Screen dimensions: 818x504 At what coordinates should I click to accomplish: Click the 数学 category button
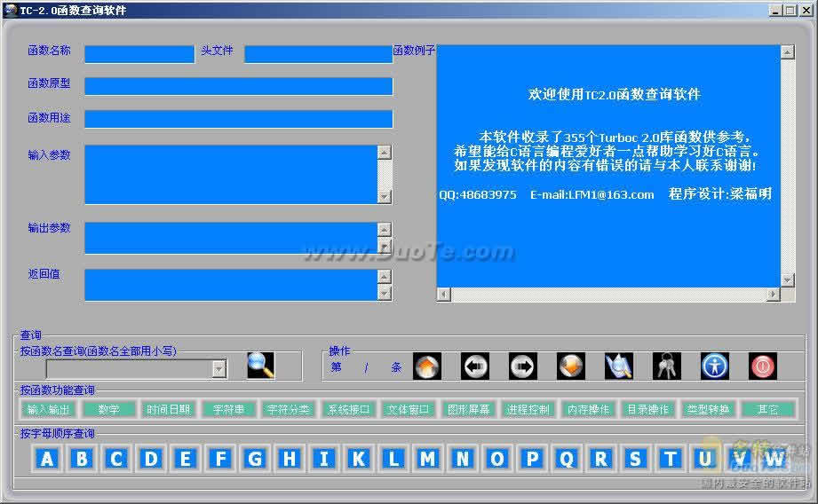(x=108, y=410)
